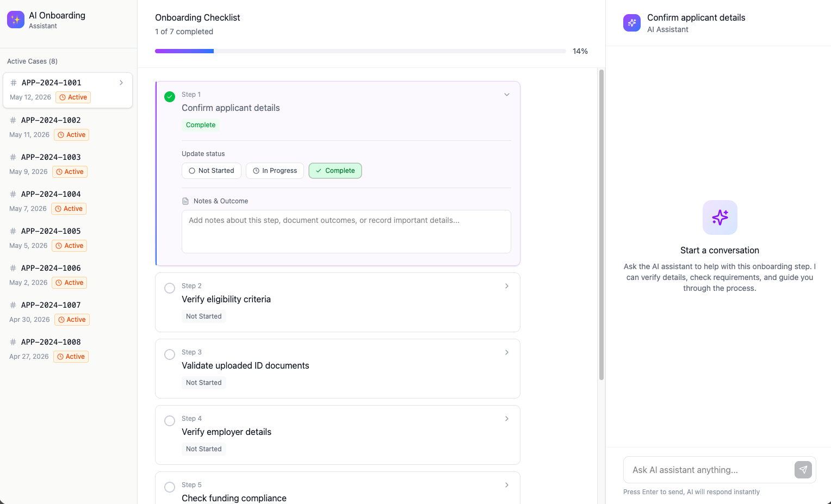831x504 pixels.
Task: Expand Step 5 Check funding compliance chevron
Action: click(507, 485)
